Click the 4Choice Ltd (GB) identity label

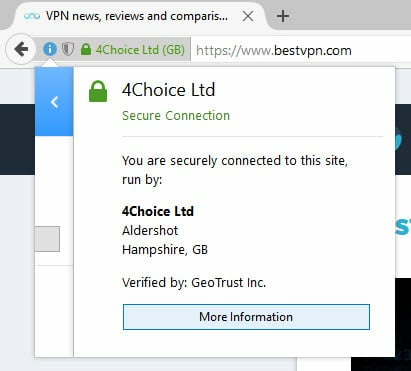point(140,50)
